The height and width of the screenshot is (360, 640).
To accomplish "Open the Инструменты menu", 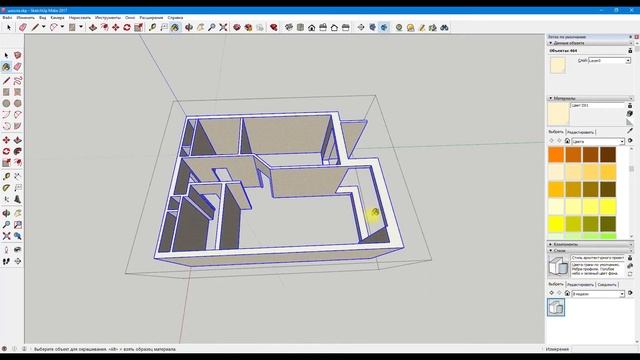I will tap(108, 18).
